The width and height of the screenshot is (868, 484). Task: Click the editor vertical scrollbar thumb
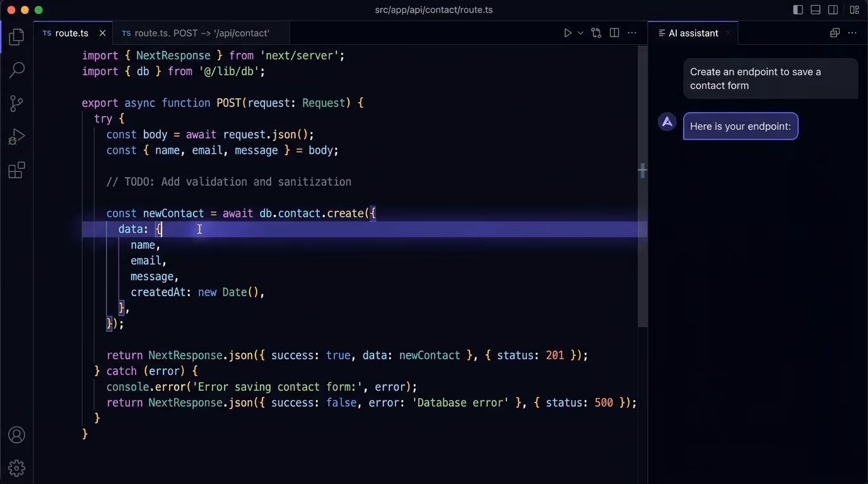642,186
